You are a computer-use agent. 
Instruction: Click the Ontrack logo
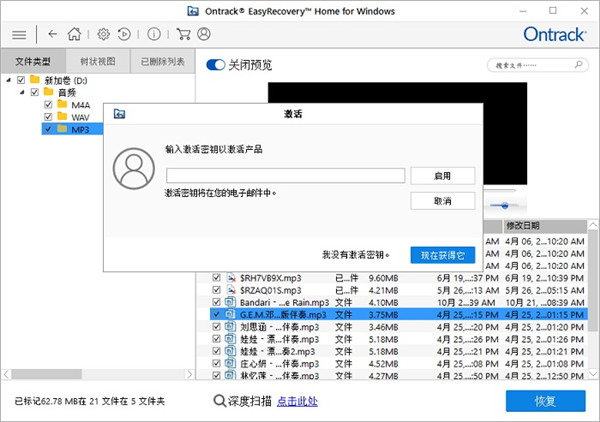point(554,34)
